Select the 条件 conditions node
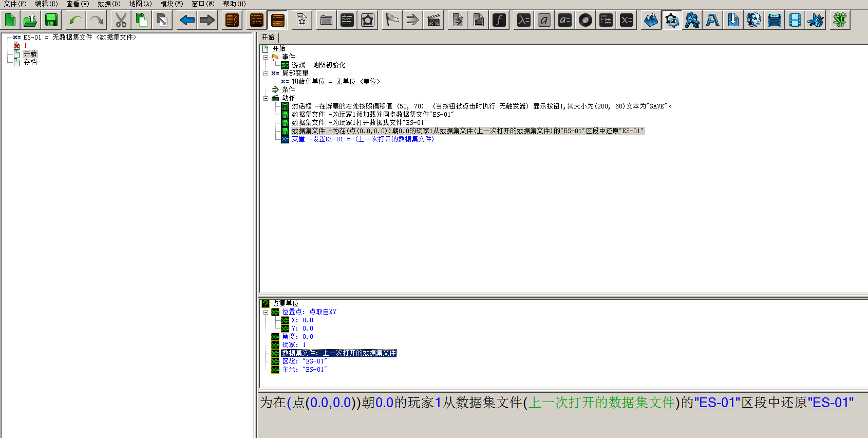 [x=288, y=90]
